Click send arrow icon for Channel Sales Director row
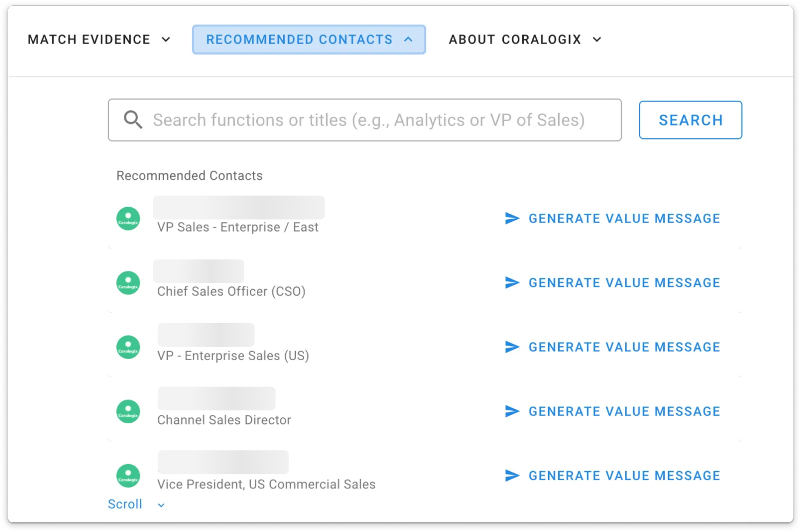The height and width of the screenshot is (532, 801). 512,411
